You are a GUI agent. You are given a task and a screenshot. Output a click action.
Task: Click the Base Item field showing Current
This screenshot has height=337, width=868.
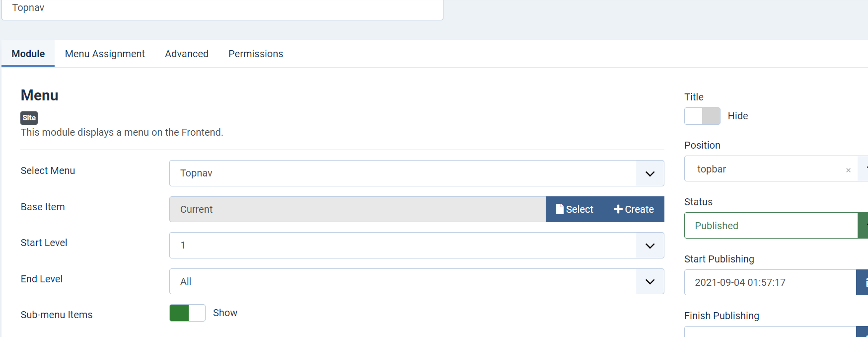pyautogui.click(x=357, y=209)
